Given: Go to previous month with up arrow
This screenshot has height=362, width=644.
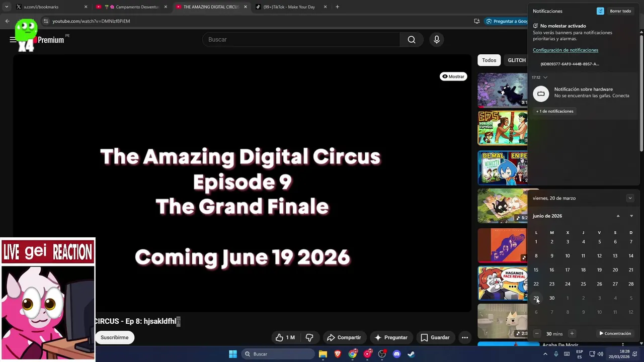Looking at the screenshot, I should [618, 216].
